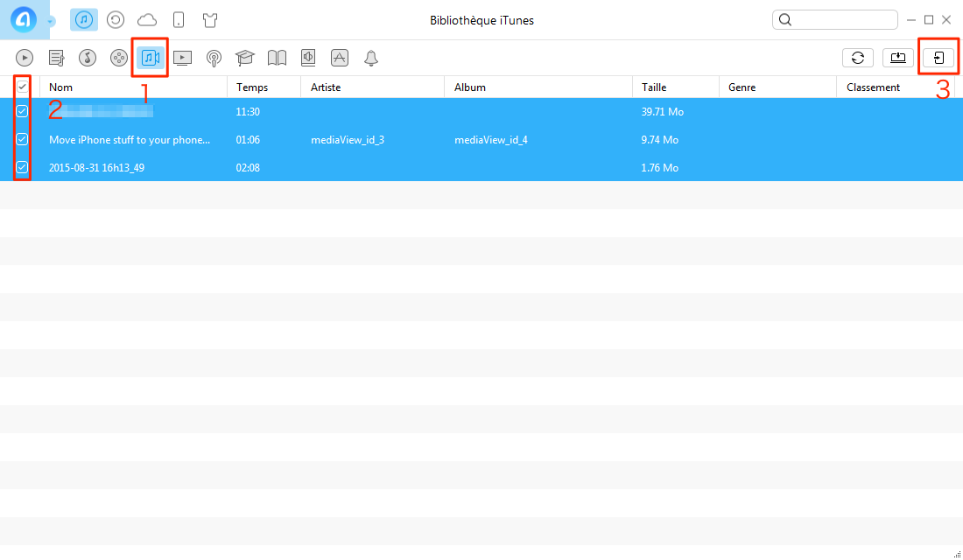This screenshot has width=963, height=560.
Task: Click the magnifier search icon
Action: click(x=785, y=19)
